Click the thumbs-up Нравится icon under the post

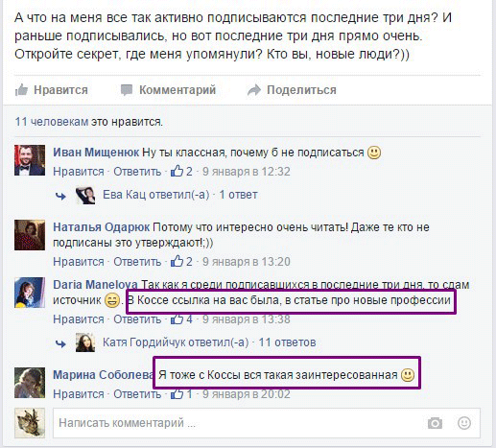21,90
